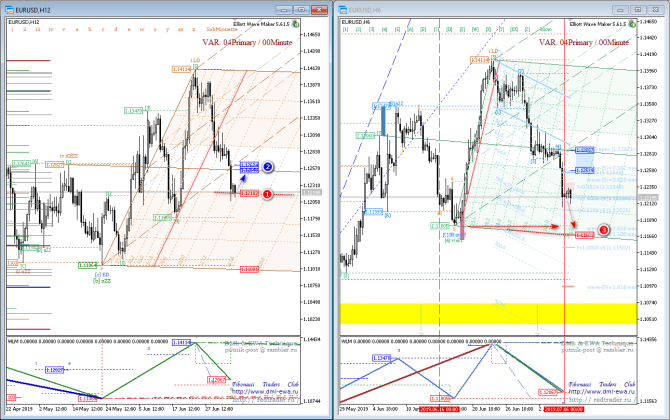Minimize the EURUSD,H12 window

(x=284, y=10)
